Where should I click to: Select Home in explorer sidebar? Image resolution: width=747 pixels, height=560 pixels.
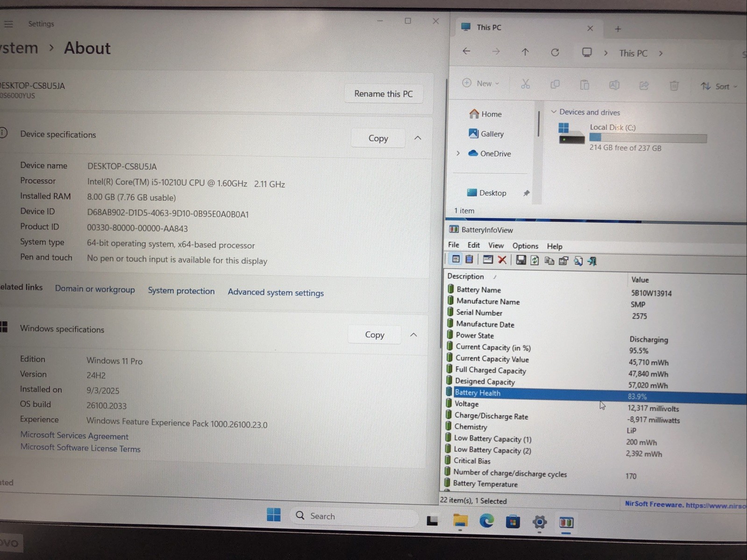click(485, 114)
